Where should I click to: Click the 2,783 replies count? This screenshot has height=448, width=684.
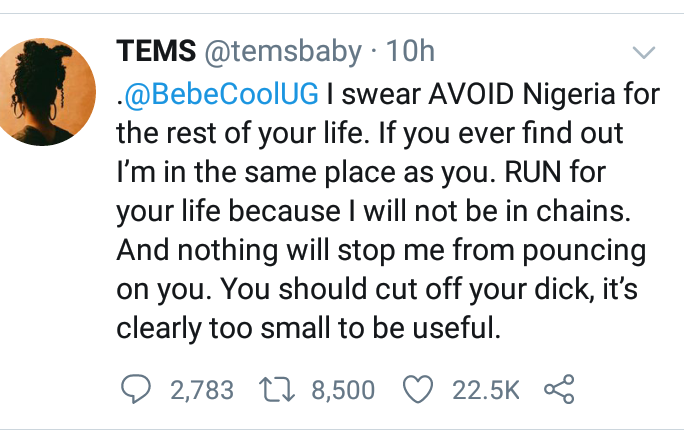[202, 390]
